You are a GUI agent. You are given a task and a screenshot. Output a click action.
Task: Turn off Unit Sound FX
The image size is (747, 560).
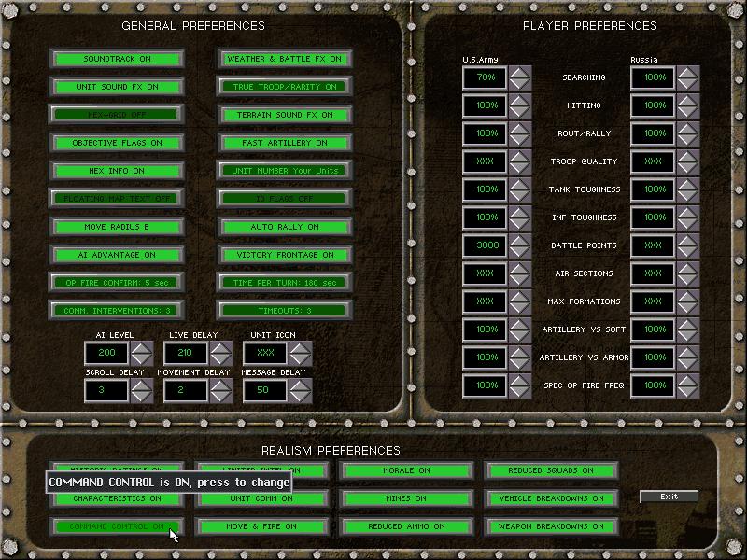[117, 87]
